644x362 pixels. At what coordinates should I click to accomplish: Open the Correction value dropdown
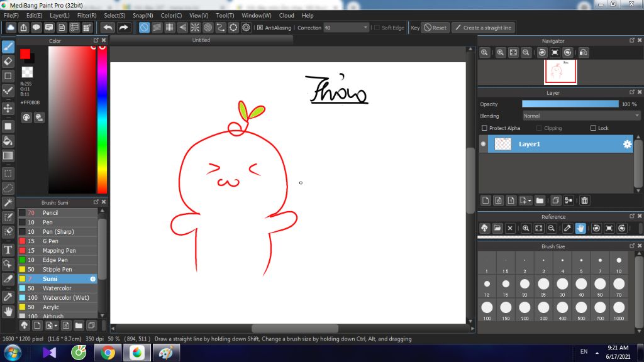(x=365, y=28)
